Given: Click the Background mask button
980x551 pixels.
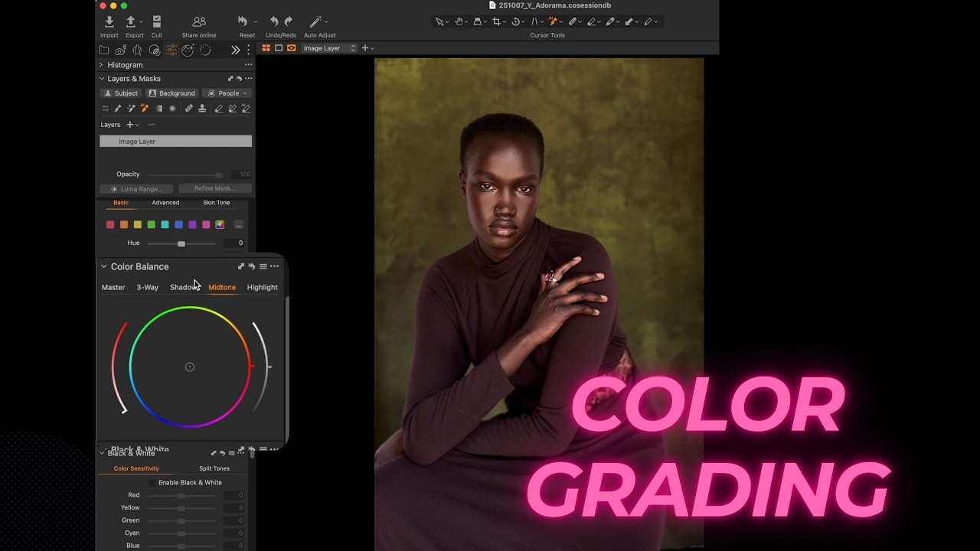Looking at the screenshot, I should (x=172, y=93).
